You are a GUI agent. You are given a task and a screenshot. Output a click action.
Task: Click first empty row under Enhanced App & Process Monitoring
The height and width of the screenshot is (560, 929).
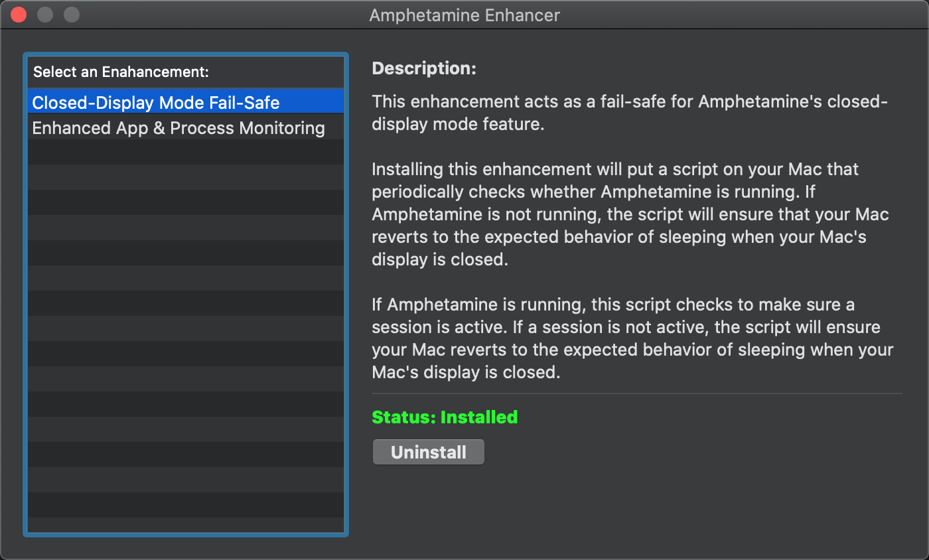[x=186, y=153]
